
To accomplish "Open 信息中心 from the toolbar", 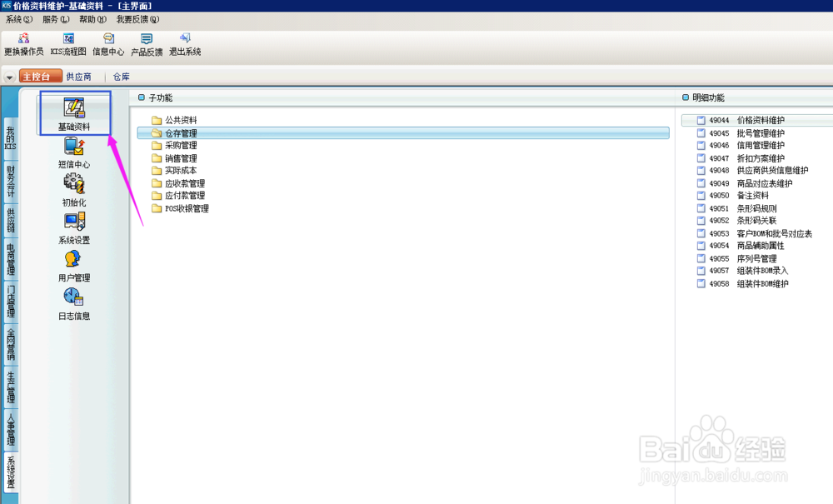I will pos(108,45).
